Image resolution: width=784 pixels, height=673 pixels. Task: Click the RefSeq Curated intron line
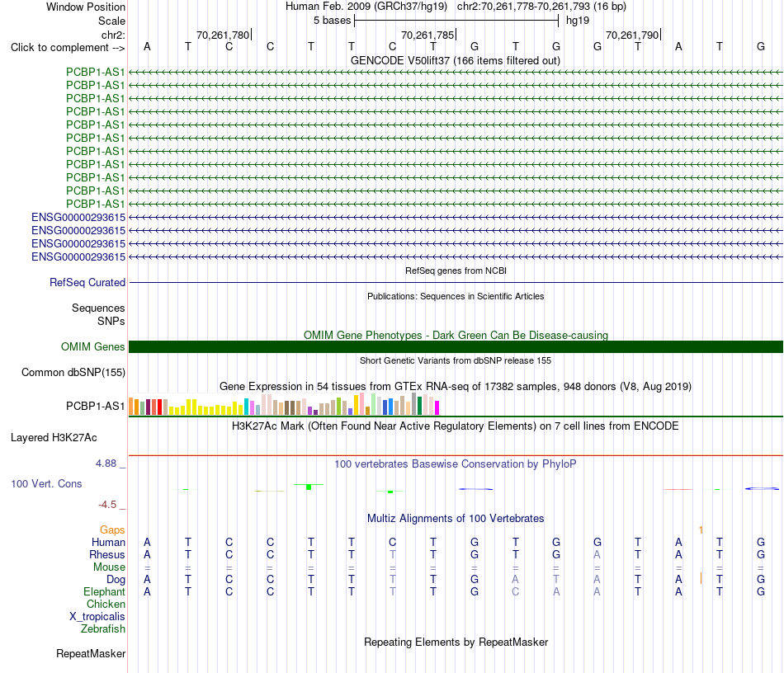(456, 282)
